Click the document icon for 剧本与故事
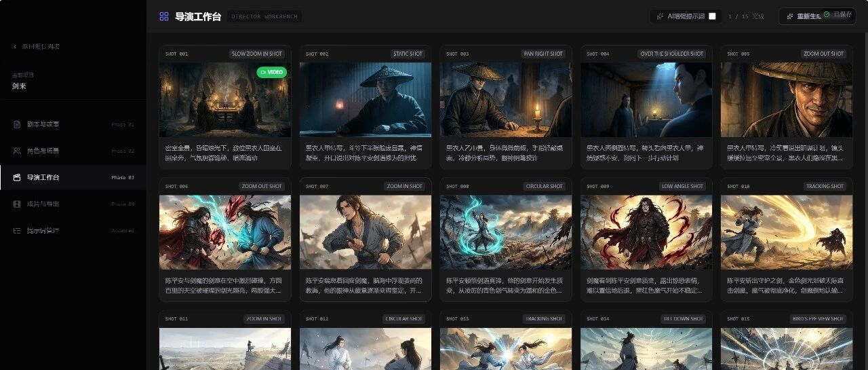The image size is (868, 370). point(17,124)
